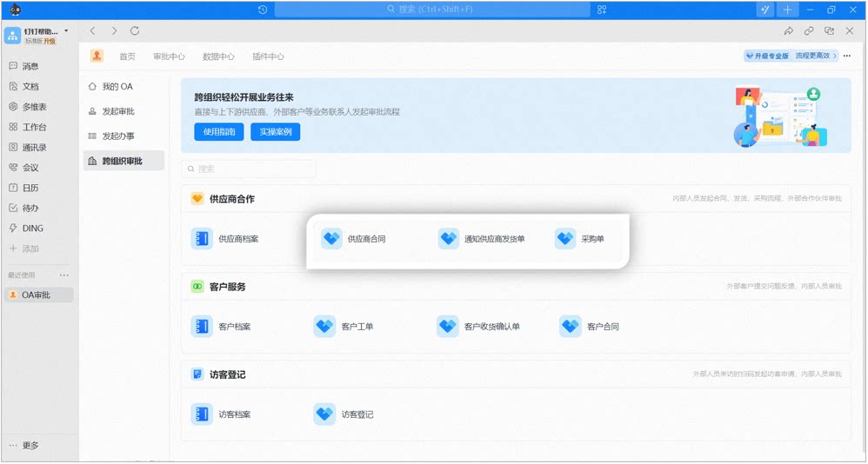
Task: Expand the organization name dropdown arrow
Action: pyautogui.click(x=66, y=31)
